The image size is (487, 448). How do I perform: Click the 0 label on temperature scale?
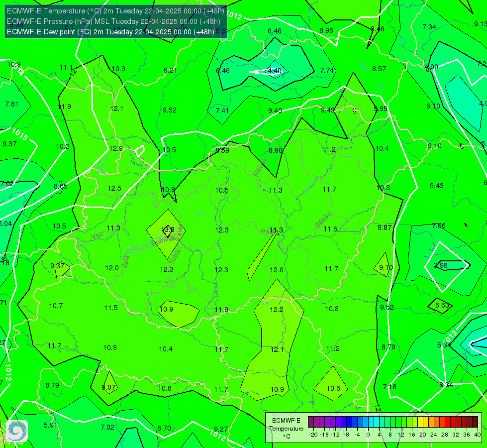point(368,435)
